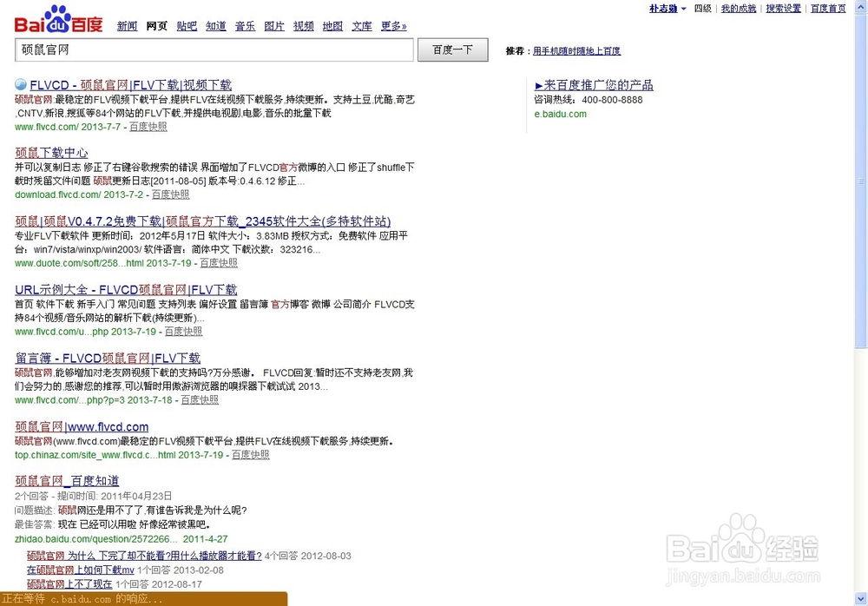
Task: Open the 硕鼠官网_百度知道 result
Action: click(67, 481)
